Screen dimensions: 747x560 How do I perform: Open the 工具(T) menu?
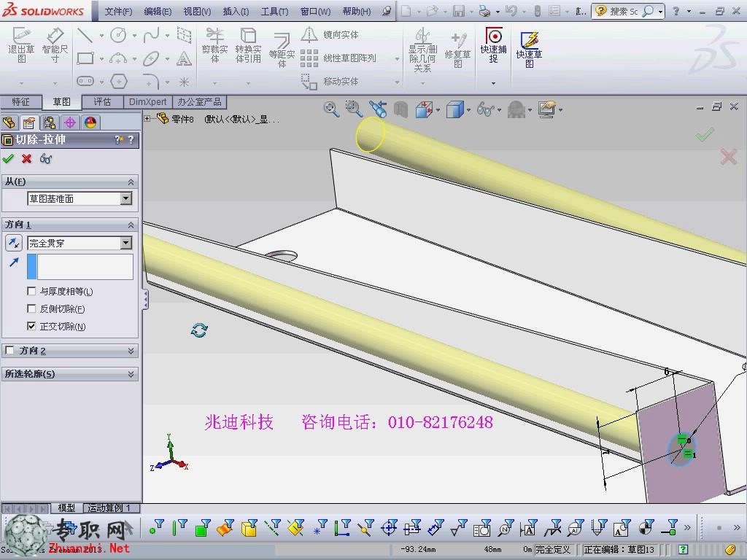click(274, 11)
